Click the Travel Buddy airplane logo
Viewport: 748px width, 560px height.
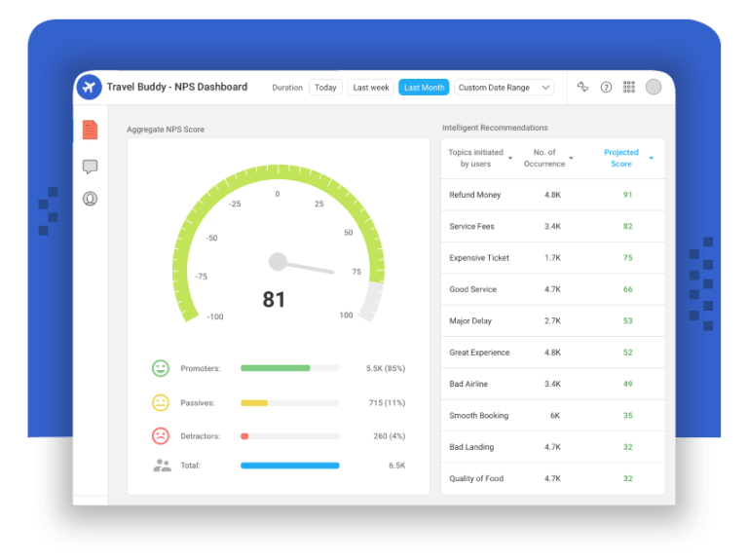coord(90,87)
